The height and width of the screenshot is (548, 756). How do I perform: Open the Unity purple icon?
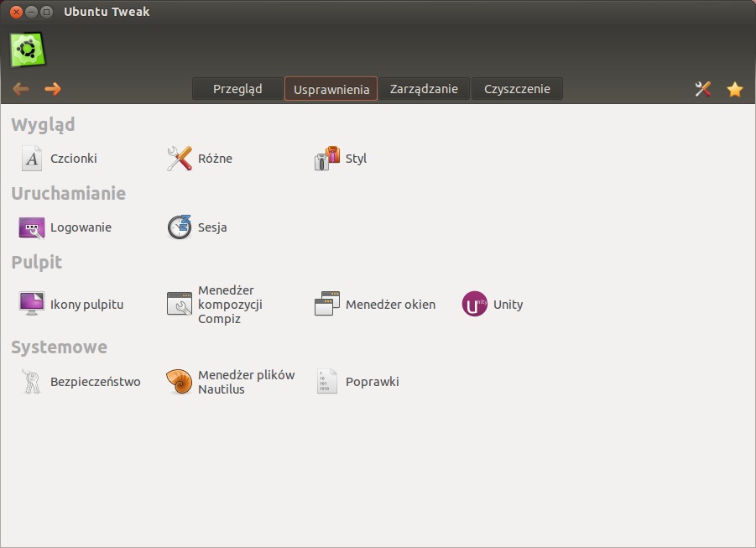(x=474, y=304)
